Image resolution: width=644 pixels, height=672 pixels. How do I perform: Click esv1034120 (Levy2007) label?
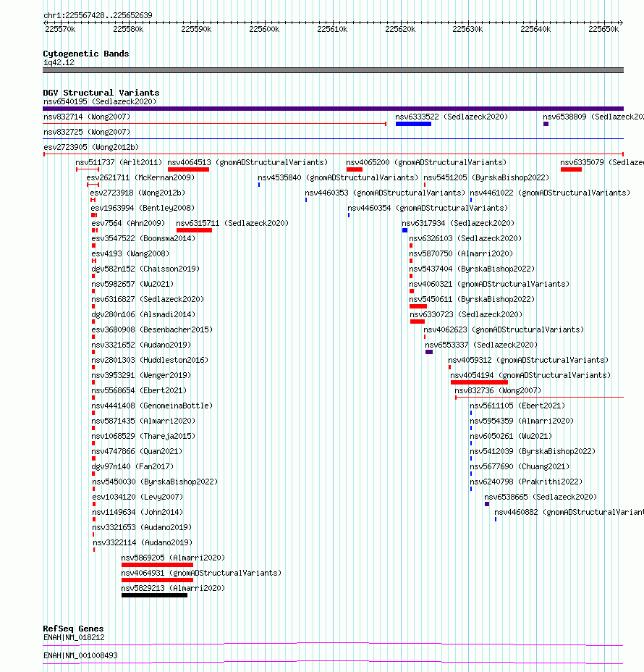coord(137,497)
